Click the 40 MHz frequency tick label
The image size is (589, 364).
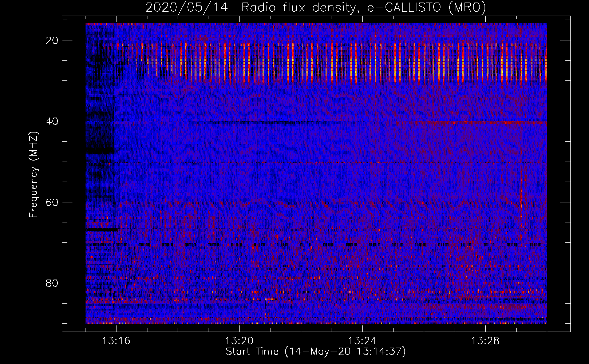click(52, 121)
